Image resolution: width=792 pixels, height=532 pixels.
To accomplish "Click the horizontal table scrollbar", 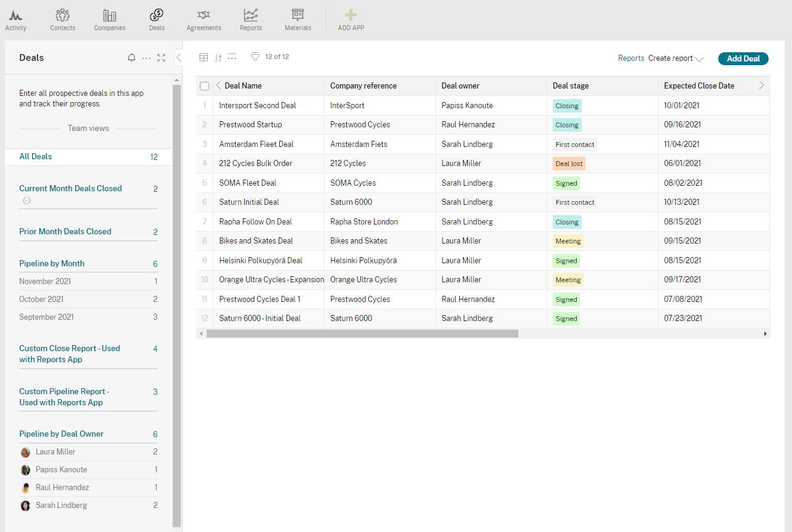I will tap(362, 333).
